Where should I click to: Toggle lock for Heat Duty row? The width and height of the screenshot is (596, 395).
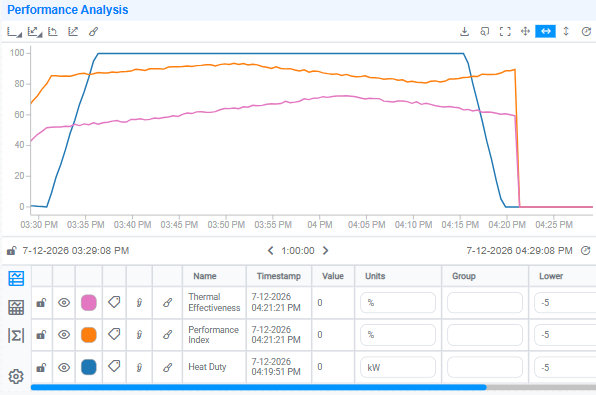coord(41,368)
